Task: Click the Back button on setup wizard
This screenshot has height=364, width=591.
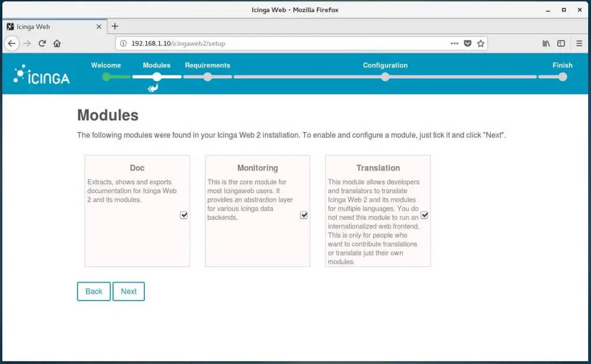Action: pyautogui.click(x=93, y=291)
